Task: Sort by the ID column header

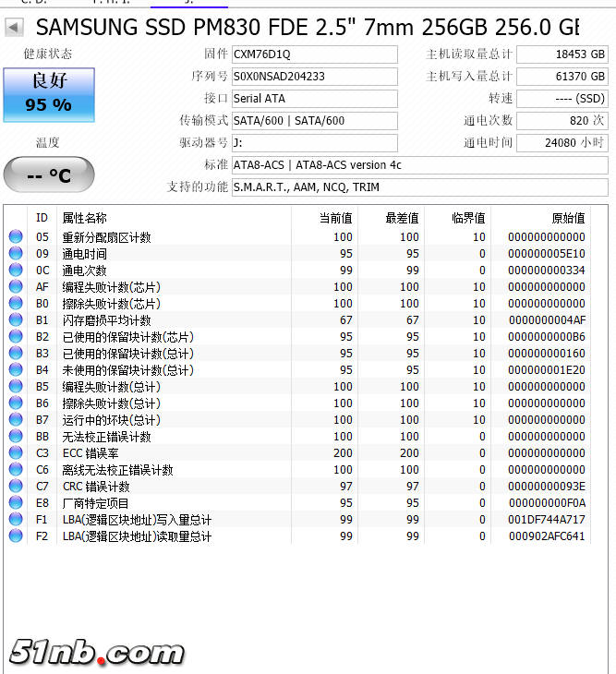Action: click(x=42, y=218)
